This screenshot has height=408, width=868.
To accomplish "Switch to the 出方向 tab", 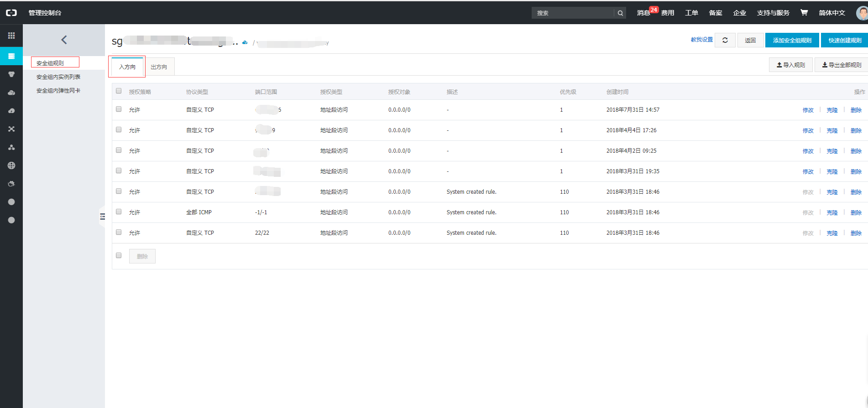I will tap(159, 67).
